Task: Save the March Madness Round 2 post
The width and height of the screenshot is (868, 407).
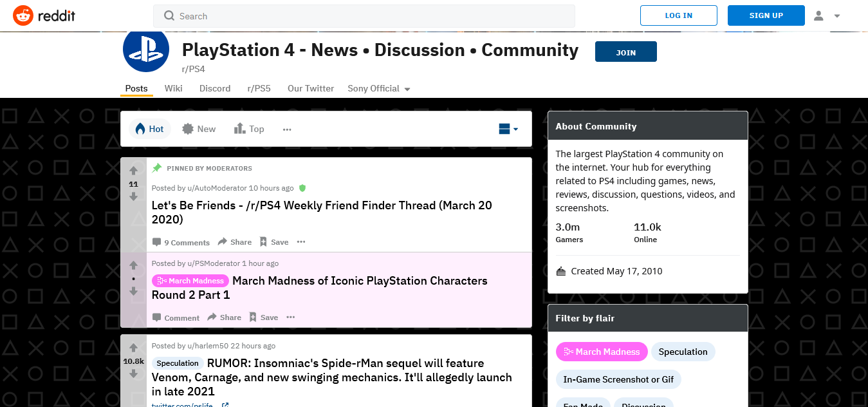Action: (x=264, y=317)
